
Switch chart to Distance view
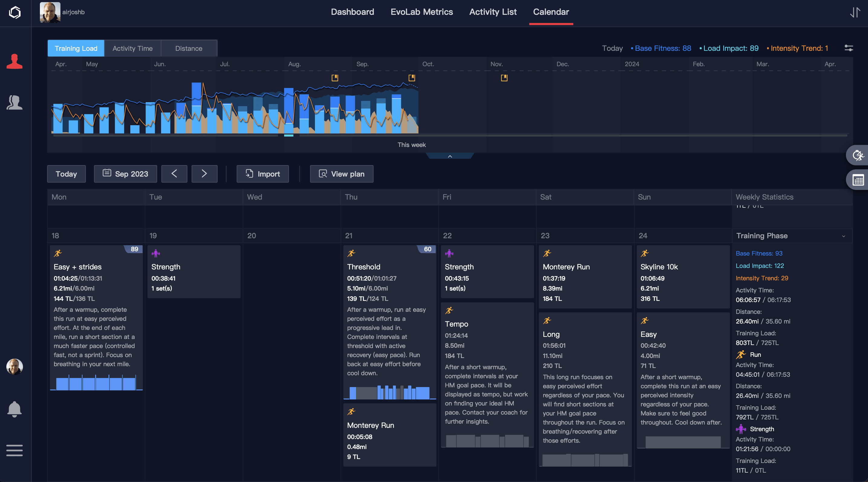pos(189,48)
